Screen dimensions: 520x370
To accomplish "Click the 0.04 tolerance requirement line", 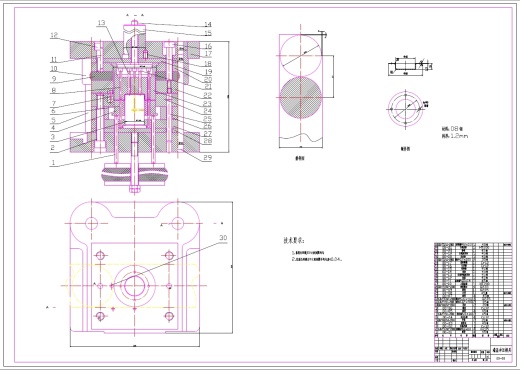I will [317, 259].
